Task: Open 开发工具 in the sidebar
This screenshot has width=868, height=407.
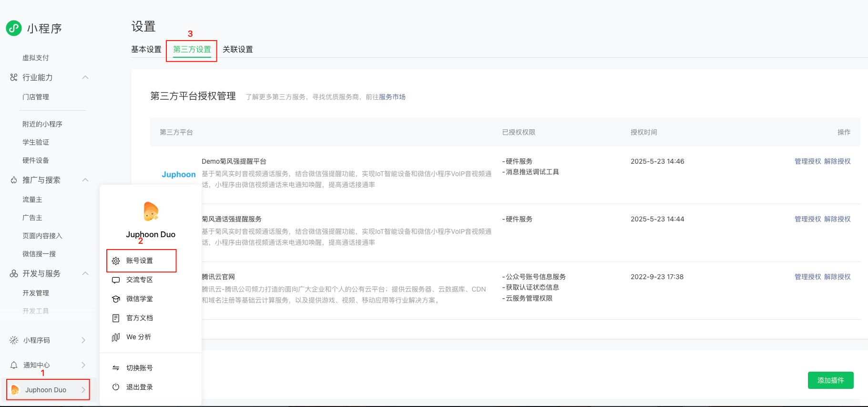Action: click(36, 311)
